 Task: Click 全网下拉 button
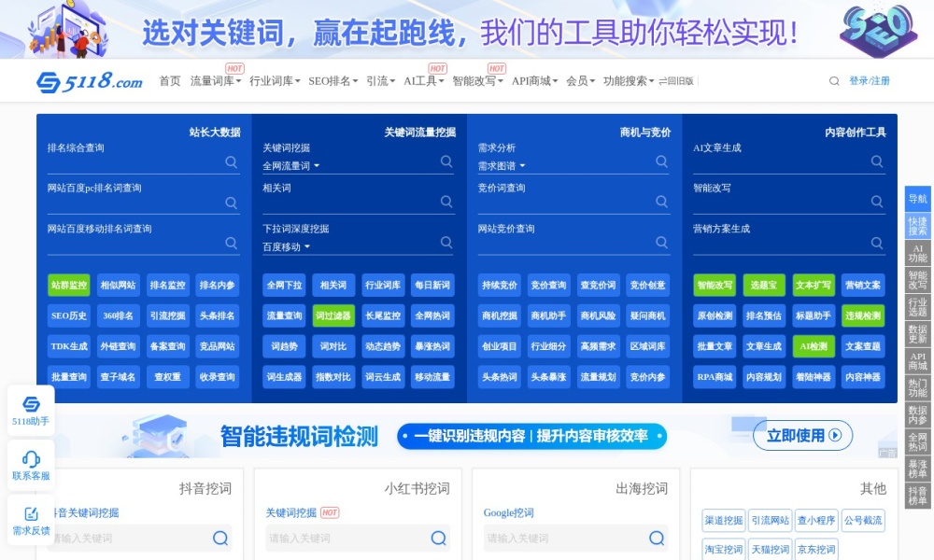point(284,285)
